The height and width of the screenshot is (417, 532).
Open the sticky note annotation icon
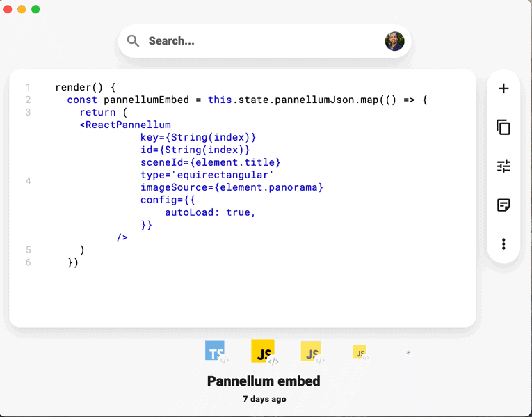503,205
